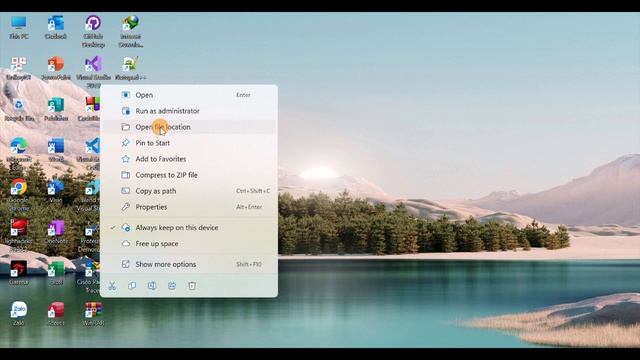Toggle Always keep on this device
640x360 pixels.
189,227
